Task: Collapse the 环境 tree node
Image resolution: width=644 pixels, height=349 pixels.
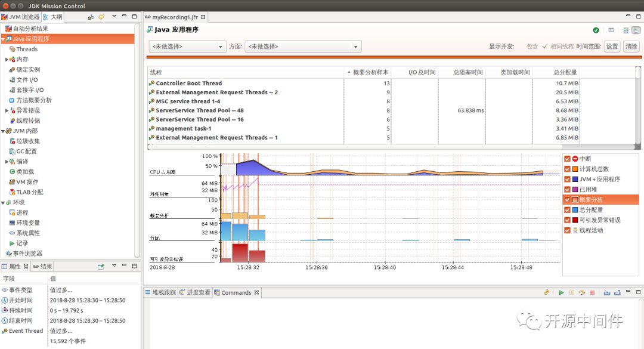Action: coord(3,203)
